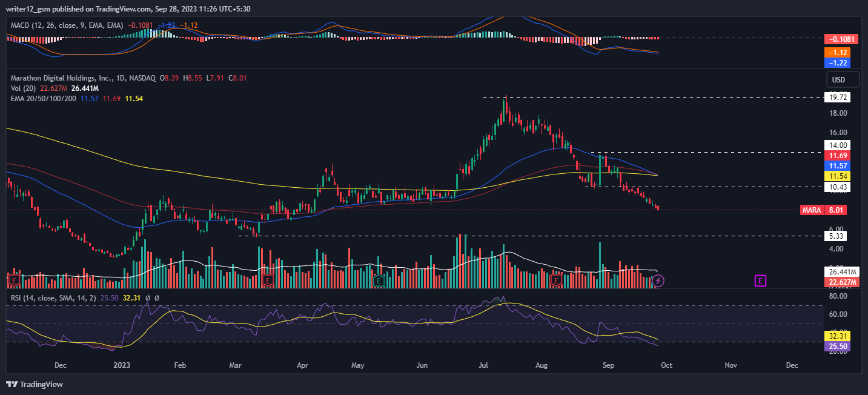Click the 14.00 price level label

coord(838,145)
